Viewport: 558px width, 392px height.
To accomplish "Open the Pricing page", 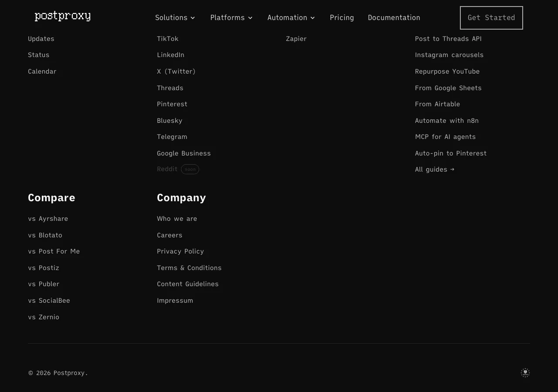I will 342,18.
